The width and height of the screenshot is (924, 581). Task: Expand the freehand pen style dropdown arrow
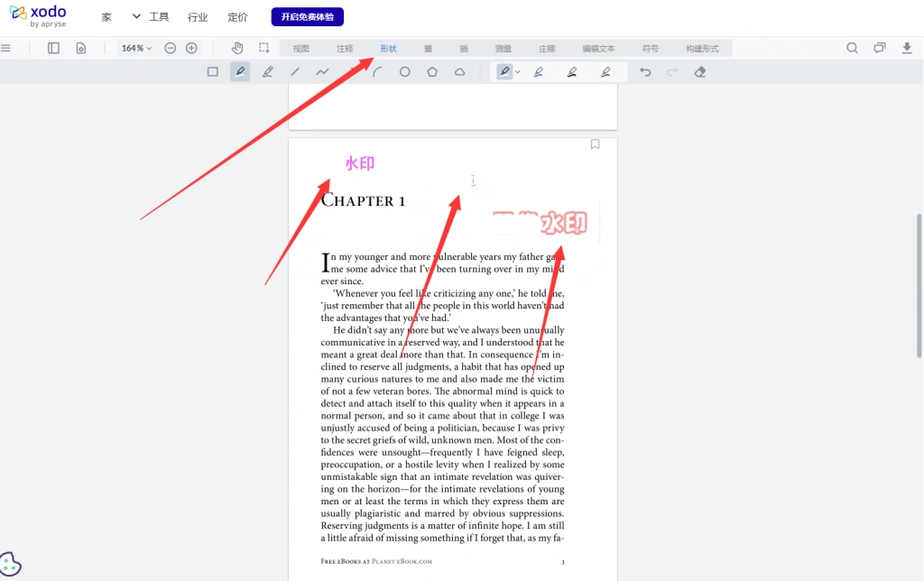click(517, 72)
